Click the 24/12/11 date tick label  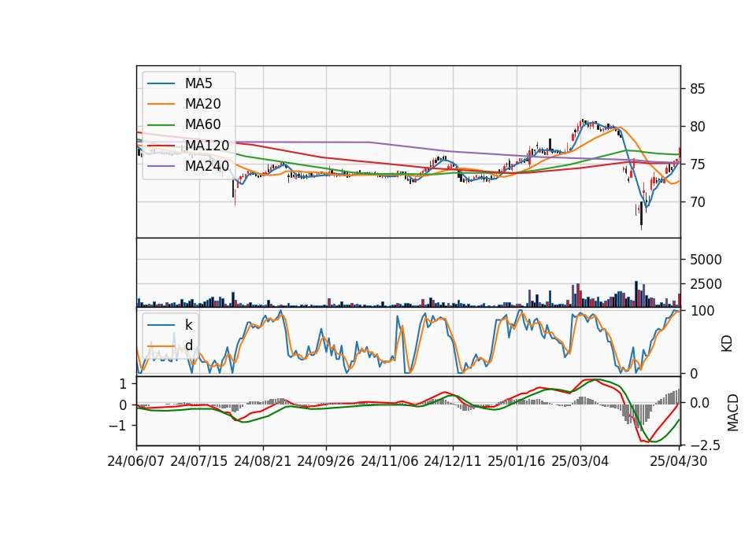click(x=452, y=461)
